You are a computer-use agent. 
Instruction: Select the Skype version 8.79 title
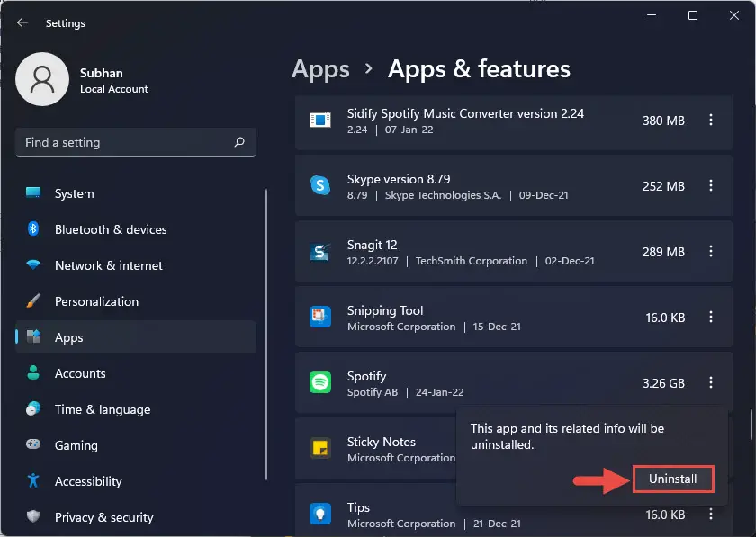pyautogui.click(x=399, y=179)
